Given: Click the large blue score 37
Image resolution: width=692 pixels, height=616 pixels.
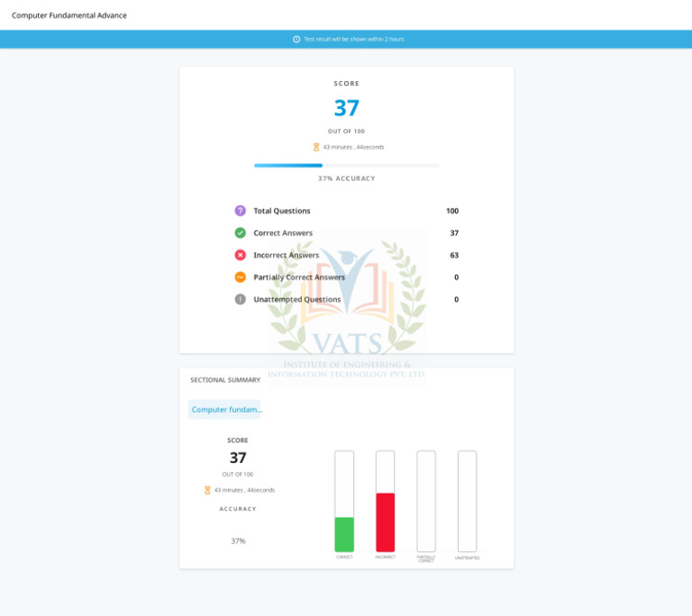Looking at the screenshot, I should click(x=346, y=108).
